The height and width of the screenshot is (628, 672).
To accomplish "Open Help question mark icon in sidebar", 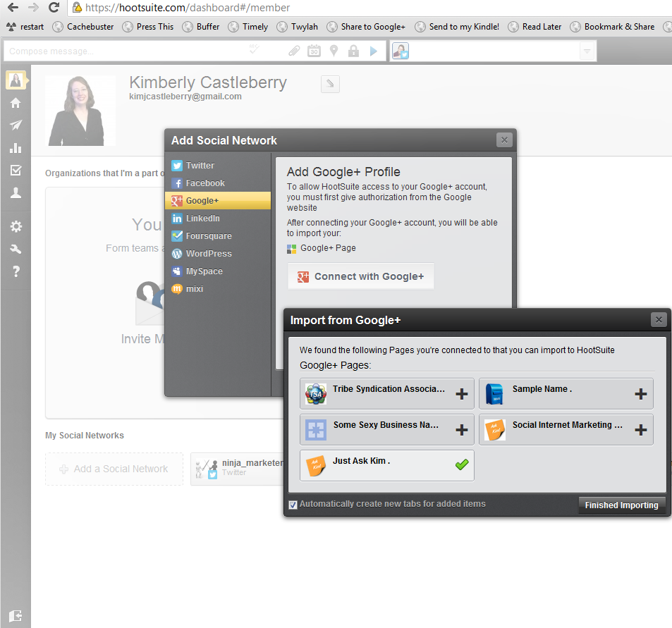I will (x=16, y=271).
